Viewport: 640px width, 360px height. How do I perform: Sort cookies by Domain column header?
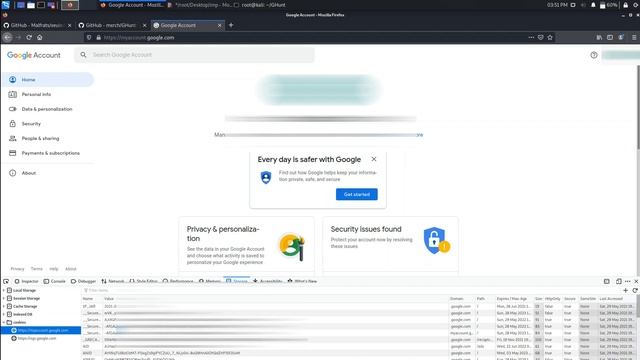click(x=461, y=299)
